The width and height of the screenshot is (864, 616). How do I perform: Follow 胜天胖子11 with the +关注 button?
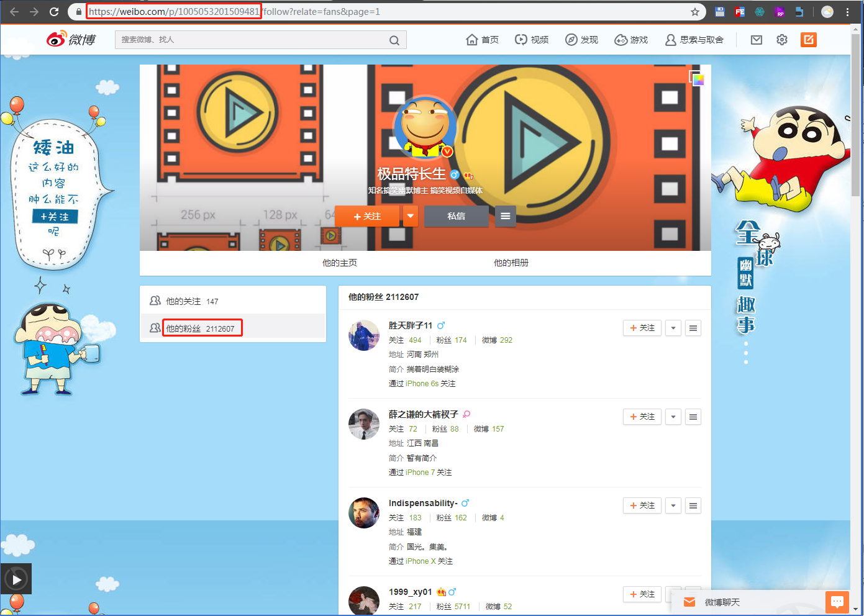click(642, 328)
